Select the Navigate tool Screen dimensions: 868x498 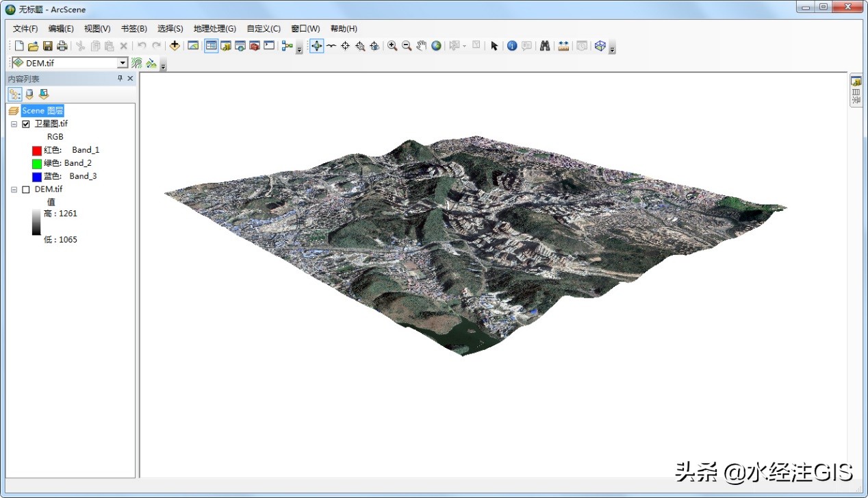click(x=316, y=46)
